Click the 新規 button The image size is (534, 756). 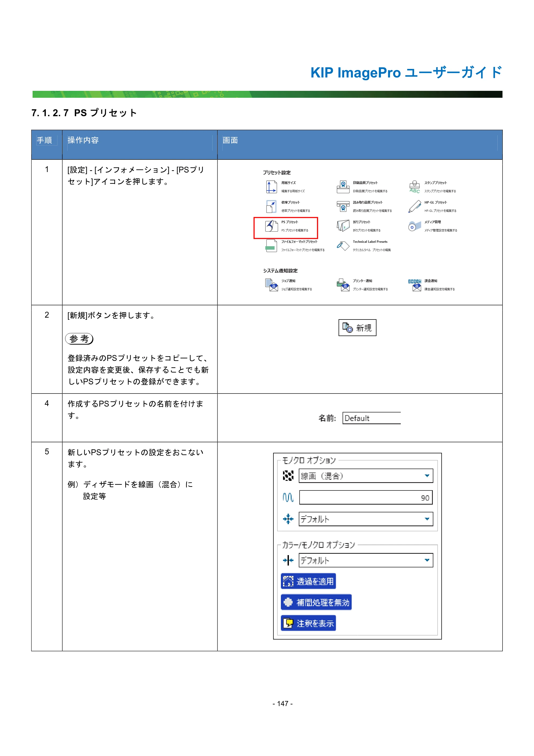(357, 328)
